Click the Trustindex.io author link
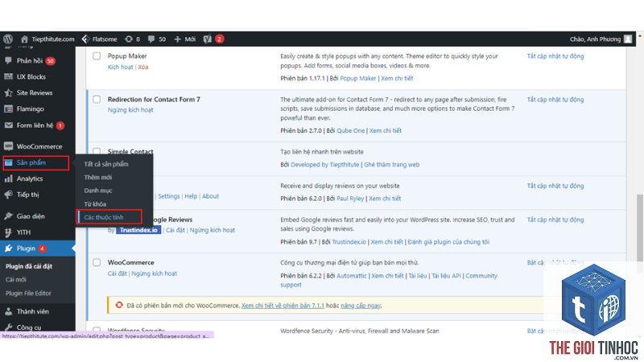644x362 pixels. tap(349, 242)
